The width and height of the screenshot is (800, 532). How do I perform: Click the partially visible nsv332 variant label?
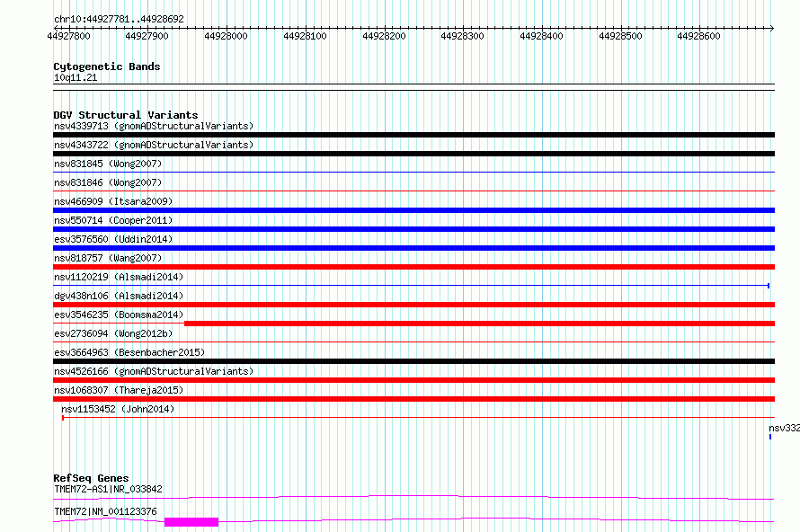[x=784, y=428]
